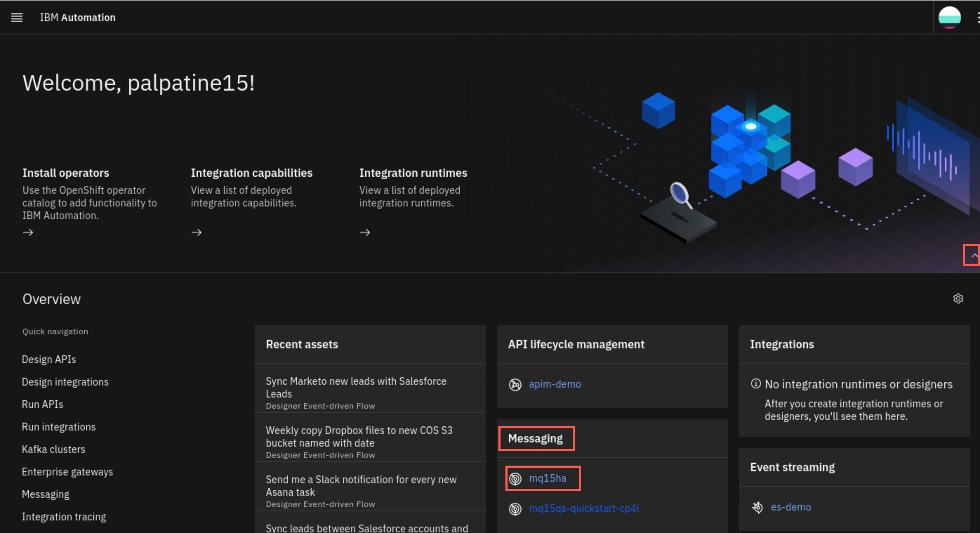
Task: Open the Overview settings gear
Action: tap(958, 299)
